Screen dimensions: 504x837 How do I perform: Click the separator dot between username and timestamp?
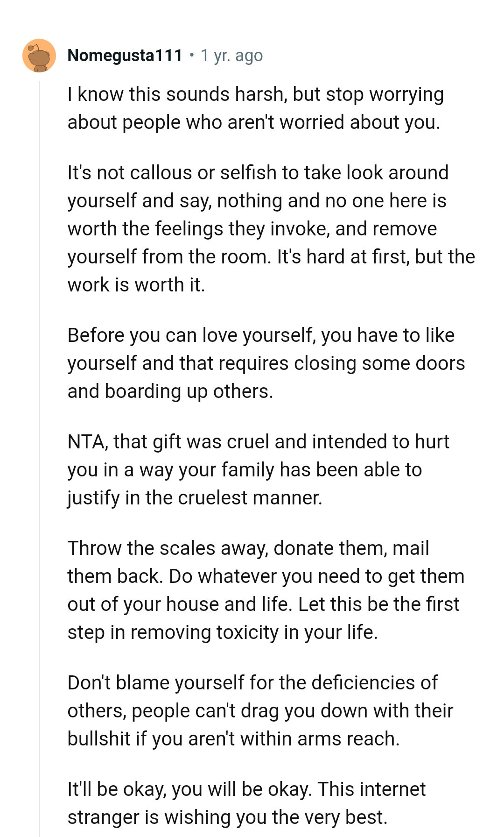192,56
